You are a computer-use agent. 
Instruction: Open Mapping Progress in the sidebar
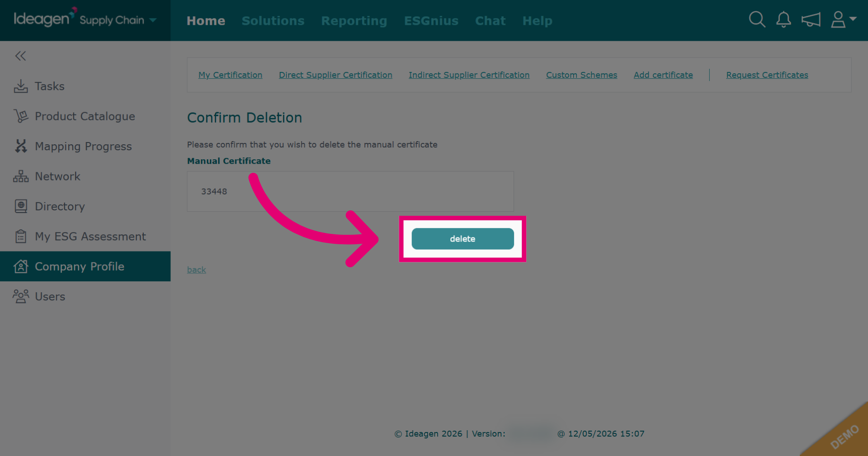click(x=85, y=146)
